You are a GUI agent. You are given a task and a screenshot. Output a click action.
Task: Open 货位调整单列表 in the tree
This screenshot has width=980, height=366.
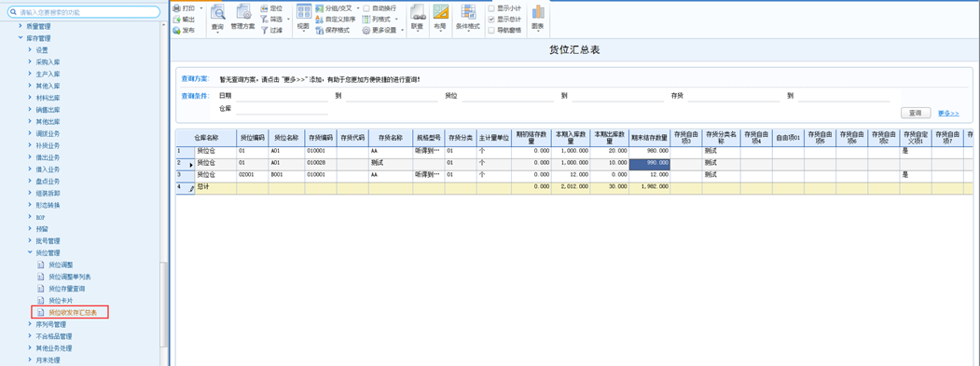tap(70, 277)
